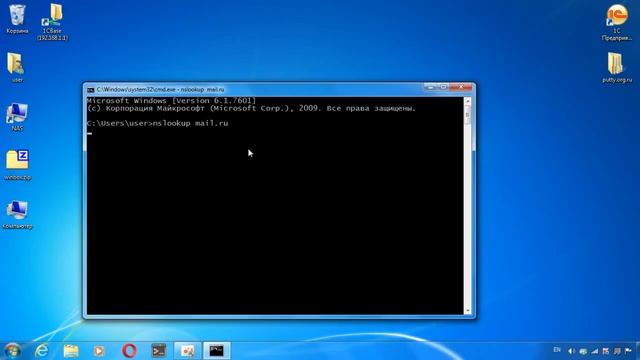This screenshot has height=360, width=640.
Task: Open the Windows Start menu orb
Action: (12, 351)
